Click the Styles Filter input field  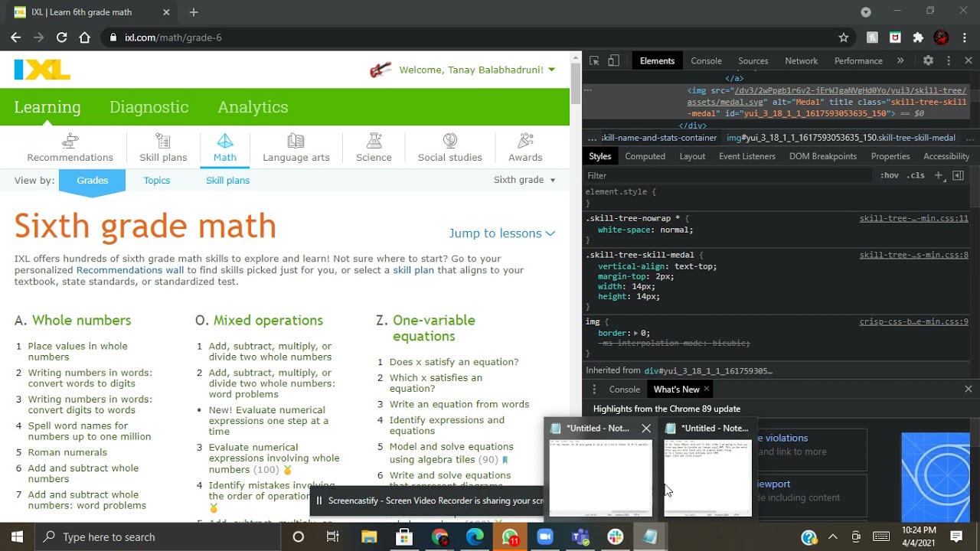(x=727, y=175)
